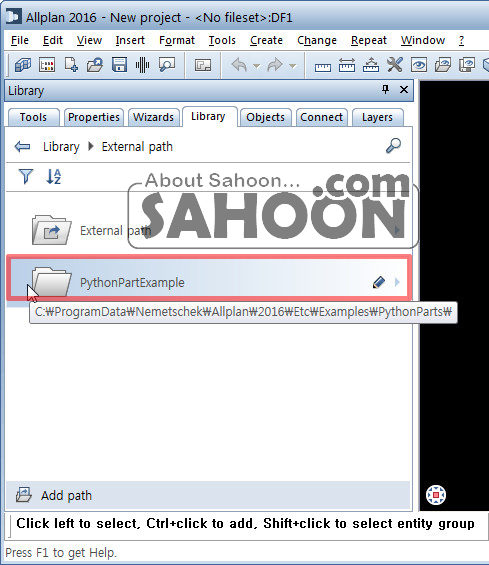Toggle the eye display icon in toolbar
489x565 pixels.
tap(419, 65)
